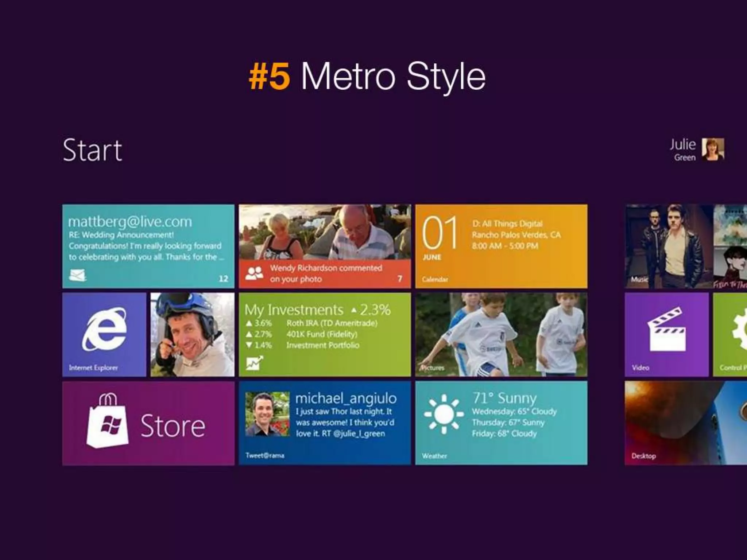Click the 71° Sunny weather forecast text
Screen dimensions: 747x560
point(504,398)
